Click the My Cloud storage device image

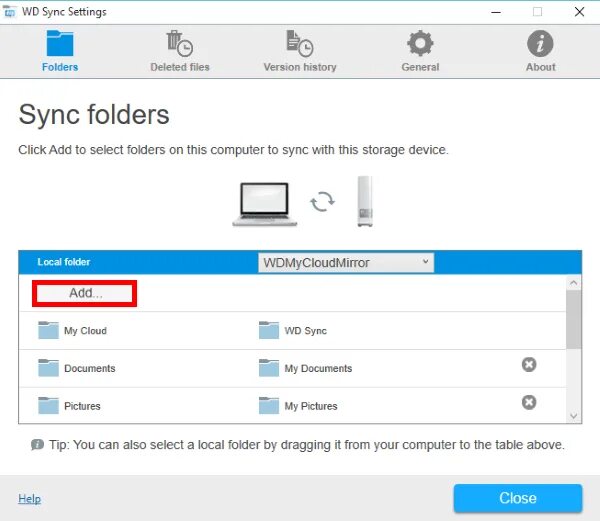pos(365,201)
